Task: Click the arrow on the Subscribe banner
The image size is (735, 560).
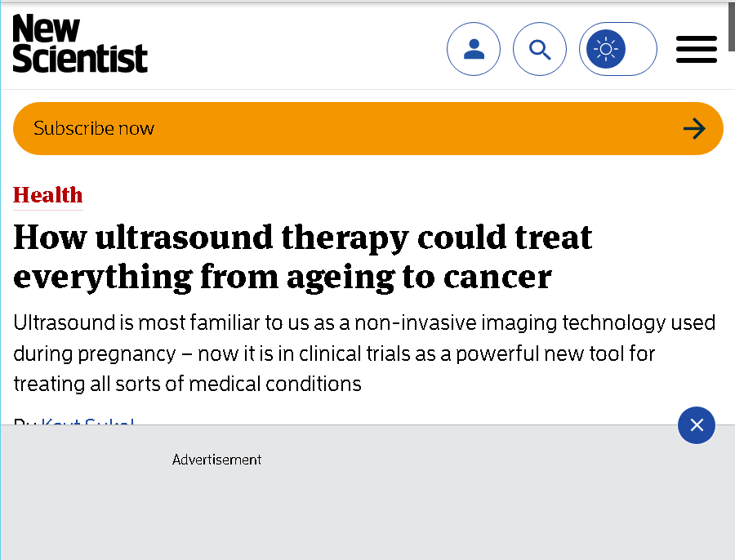Action: point(694,128)
